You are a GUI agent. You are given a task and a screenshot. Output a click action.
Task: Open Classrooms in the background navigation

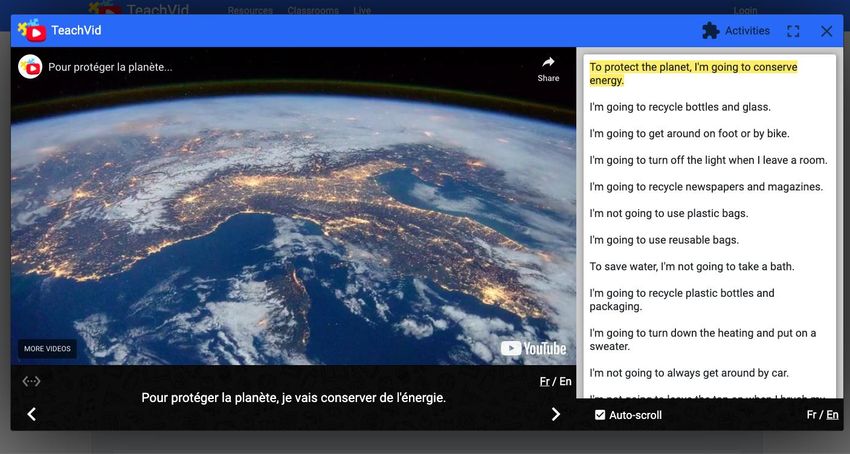[x=313, y=10]
